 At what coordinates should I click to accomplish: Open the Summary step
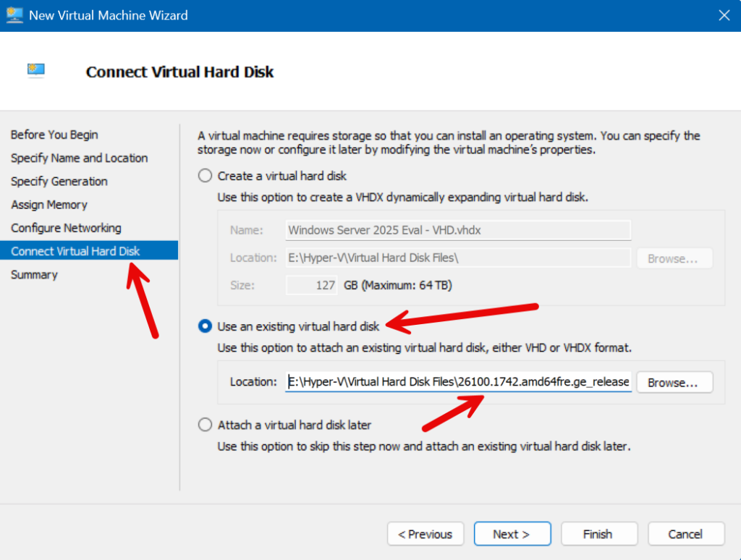point(34,274)
